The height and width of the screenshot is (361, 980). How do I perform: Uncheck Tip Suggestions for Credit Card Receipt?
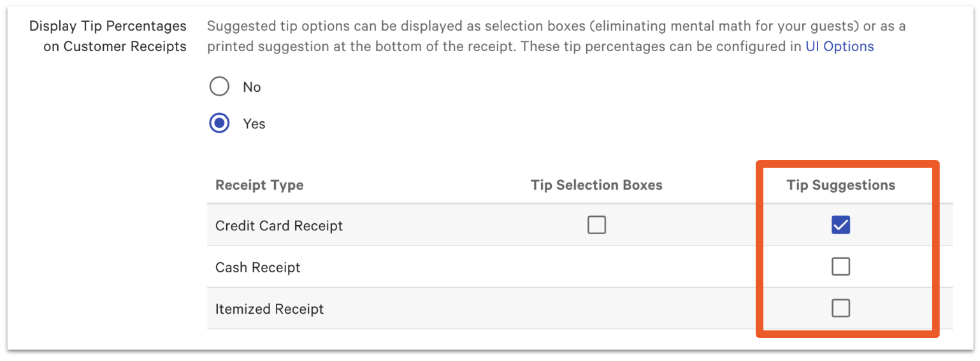pos(840,225)
